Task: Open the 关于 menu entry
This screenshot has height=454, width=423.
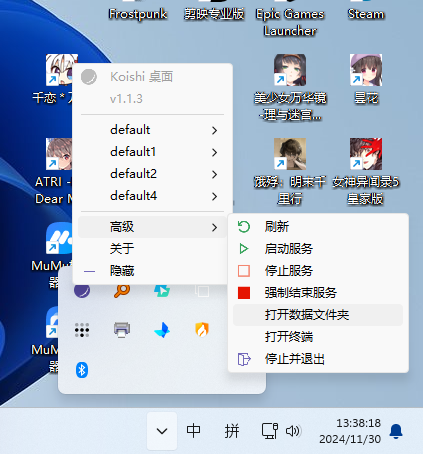Action: [152, 249]
